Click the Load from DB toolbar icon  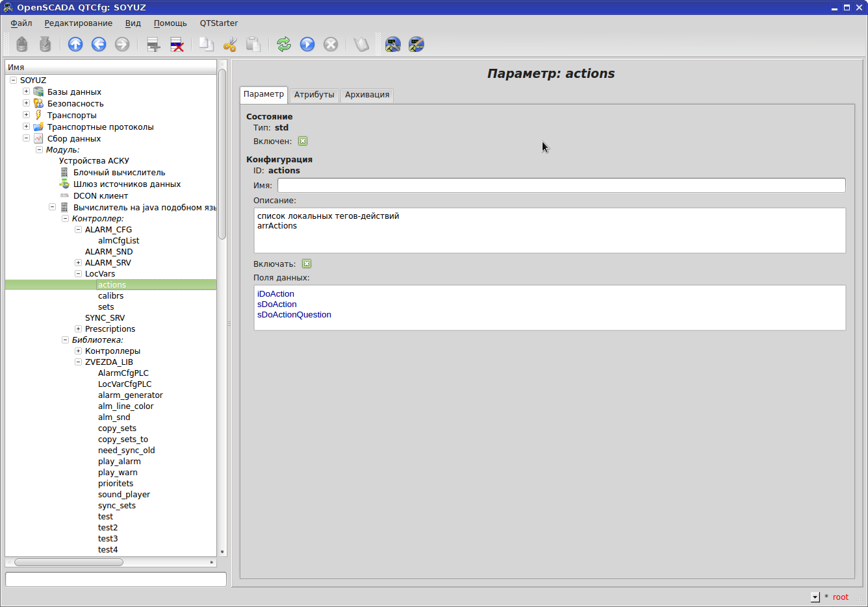[21, 44]
